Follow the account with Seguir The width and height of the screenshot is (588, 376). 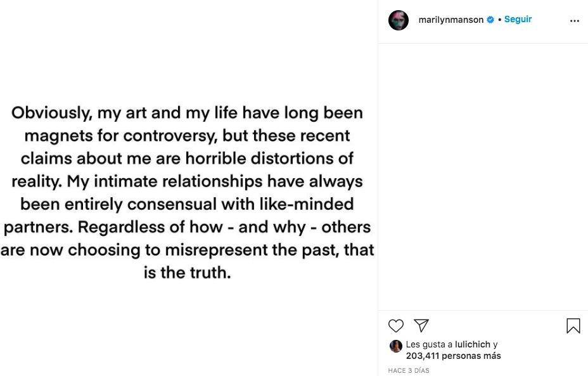pos(518,20)
